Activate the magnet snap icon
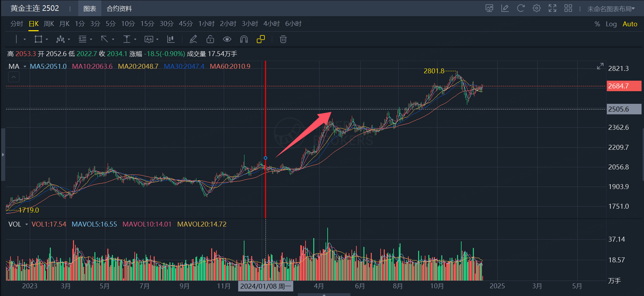The image size is (644, 296). click(244, 39)
